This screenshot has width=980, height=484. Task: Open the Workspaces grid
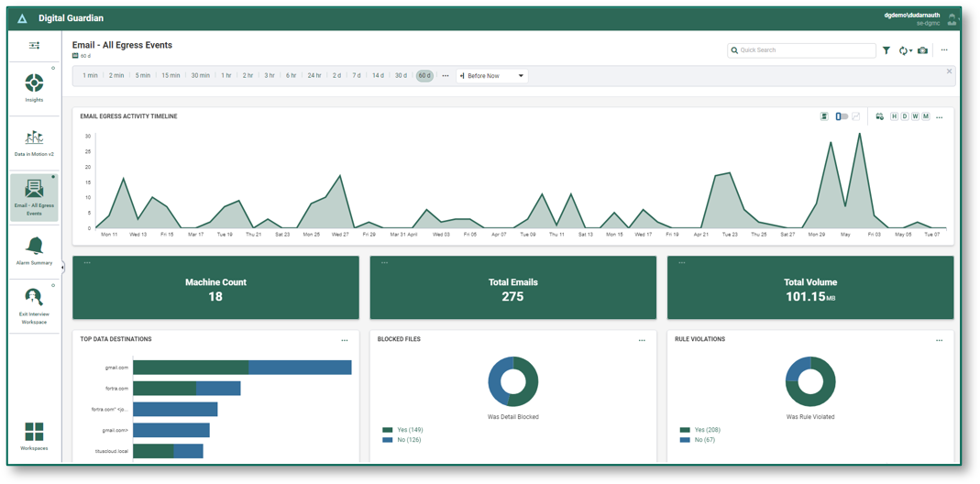coord(34,435)
